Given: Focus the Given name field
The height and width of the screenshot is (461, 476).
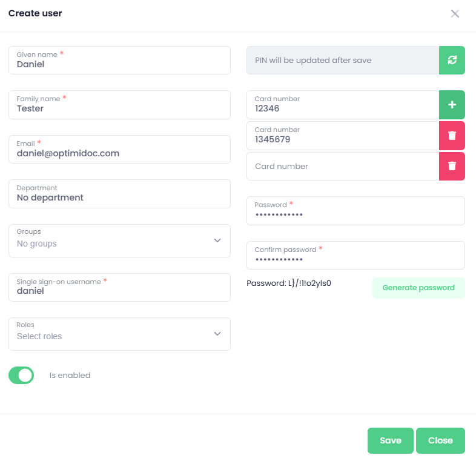Looking at the screenshot, I should (119, 61).
